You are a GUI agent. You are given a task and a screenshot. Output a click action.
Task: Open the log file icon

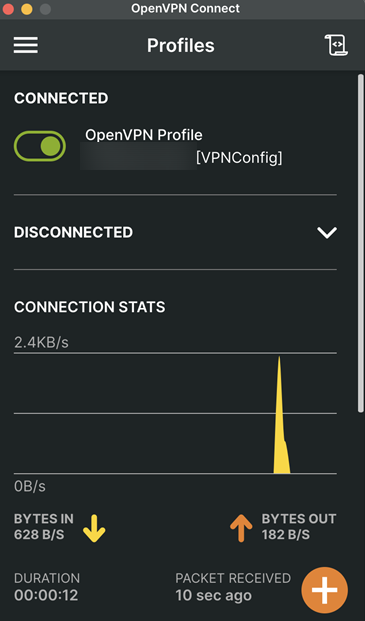click(336, 45)
